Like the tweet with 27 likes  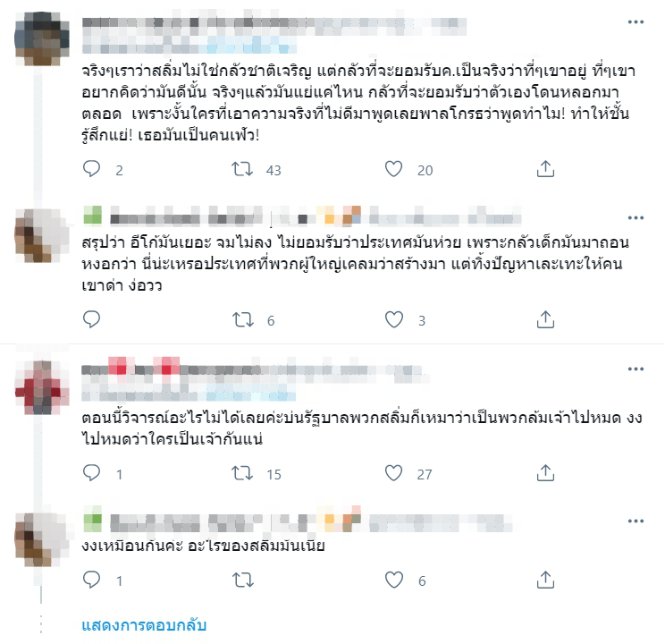(393, 473)
